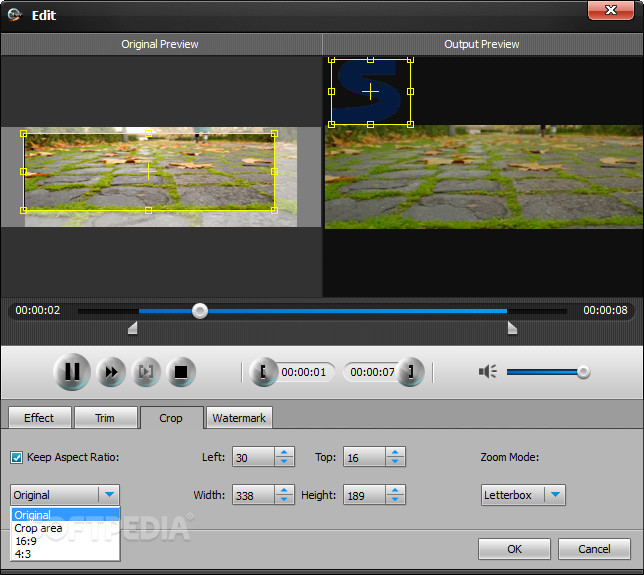
Task: Choose 4:3 aspect ratio option
Action: tap(65, 554)
